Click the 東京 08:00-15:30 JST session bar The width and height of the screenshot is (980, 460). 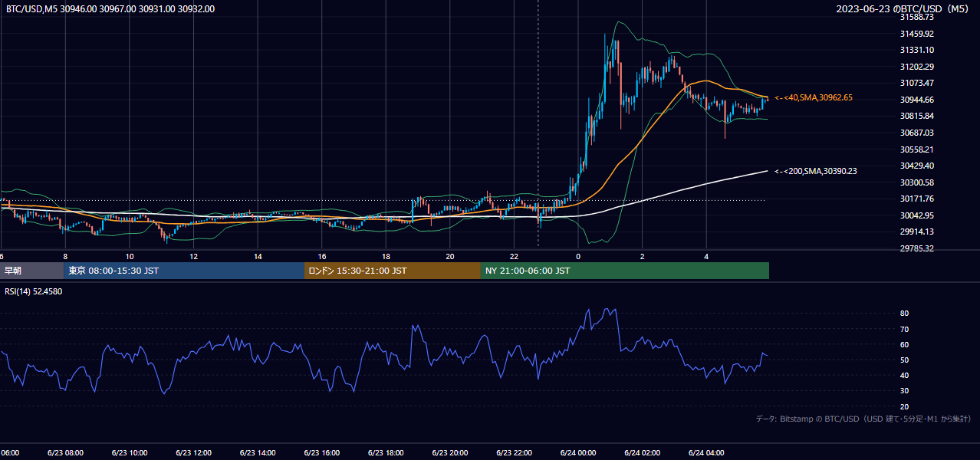(184, 271)
